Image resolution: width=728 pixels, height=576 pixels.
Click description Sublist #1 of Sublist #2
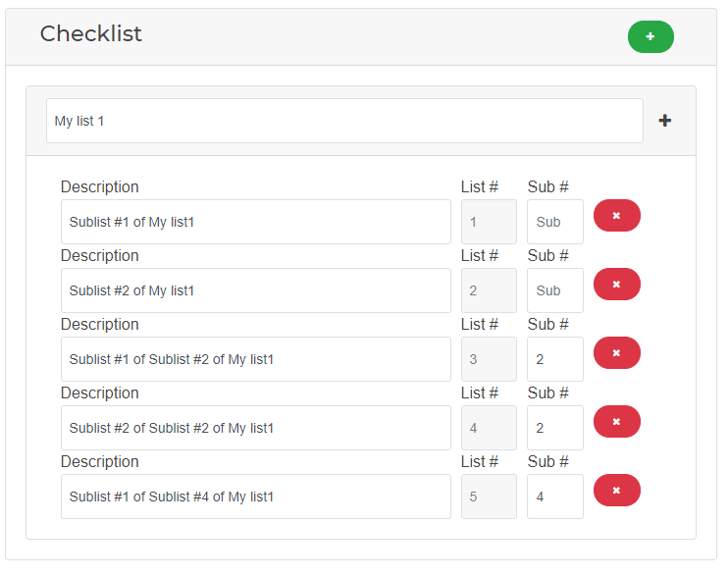[x=255, y=359]
